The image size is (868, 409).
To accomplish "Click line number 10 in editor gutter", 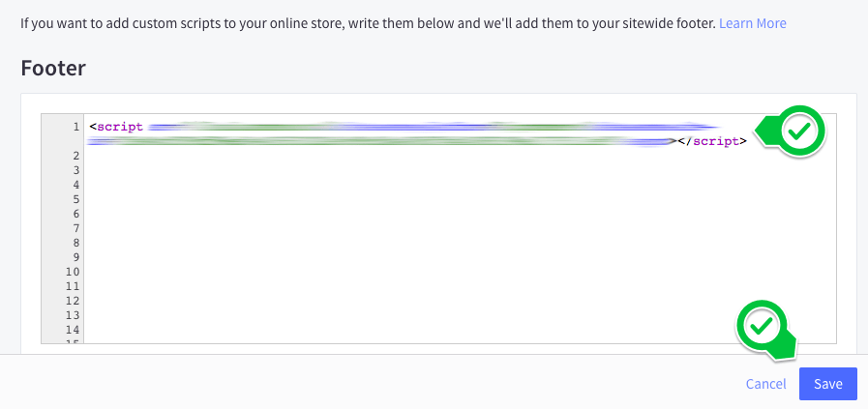I will point(73,272).
